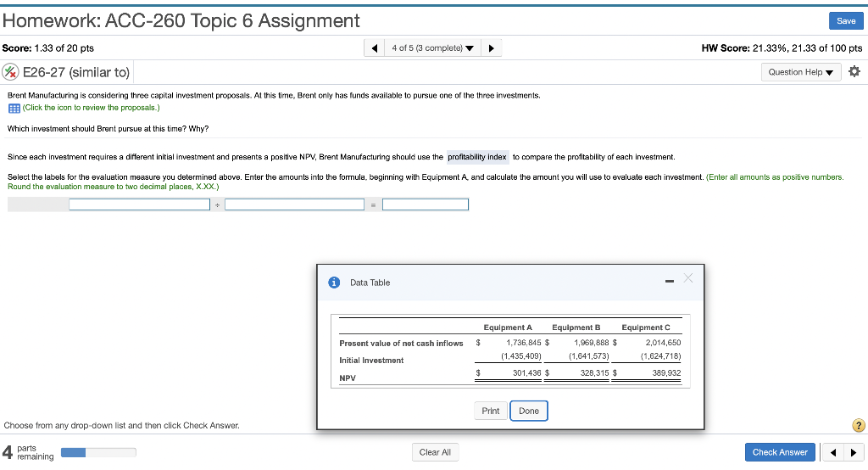The width and height of the screenshot is (868, 470).
Task: Click the 'NPV' row label
Action: [x=347, y=378]
